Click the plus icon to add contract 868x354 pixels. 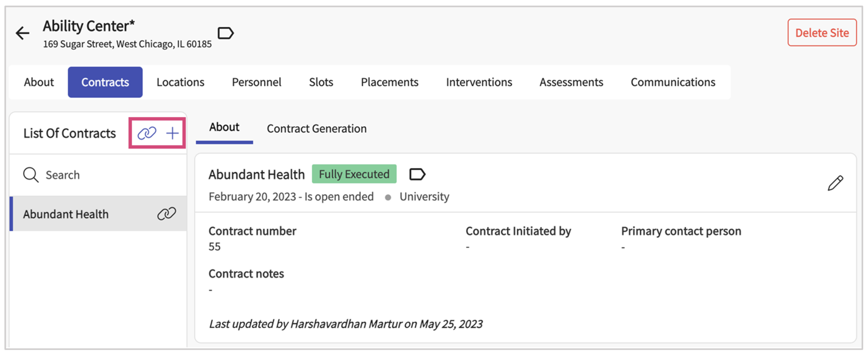(172, 133)
